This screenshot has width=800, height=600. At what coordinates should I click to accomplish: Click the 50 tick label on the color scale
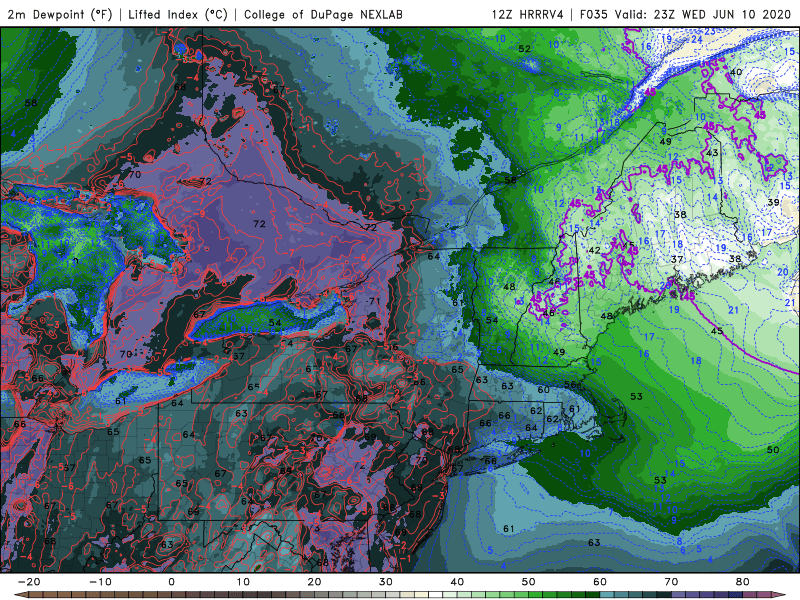coord(529,581)
